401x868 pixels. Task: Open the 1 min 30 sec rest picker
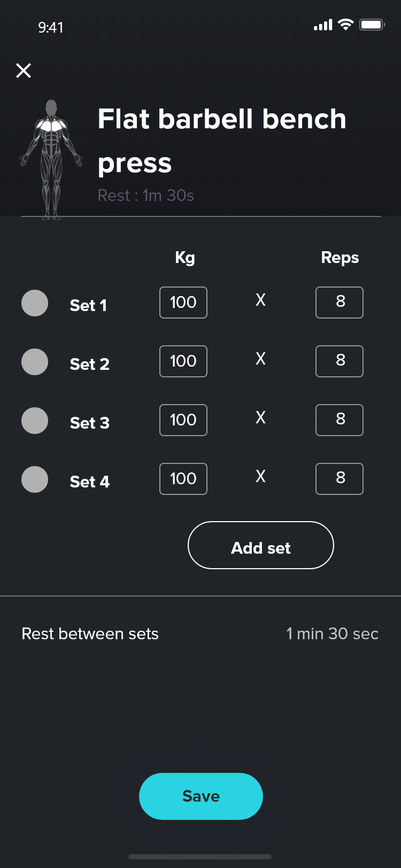pyautogui.click(x=332, y=634)
